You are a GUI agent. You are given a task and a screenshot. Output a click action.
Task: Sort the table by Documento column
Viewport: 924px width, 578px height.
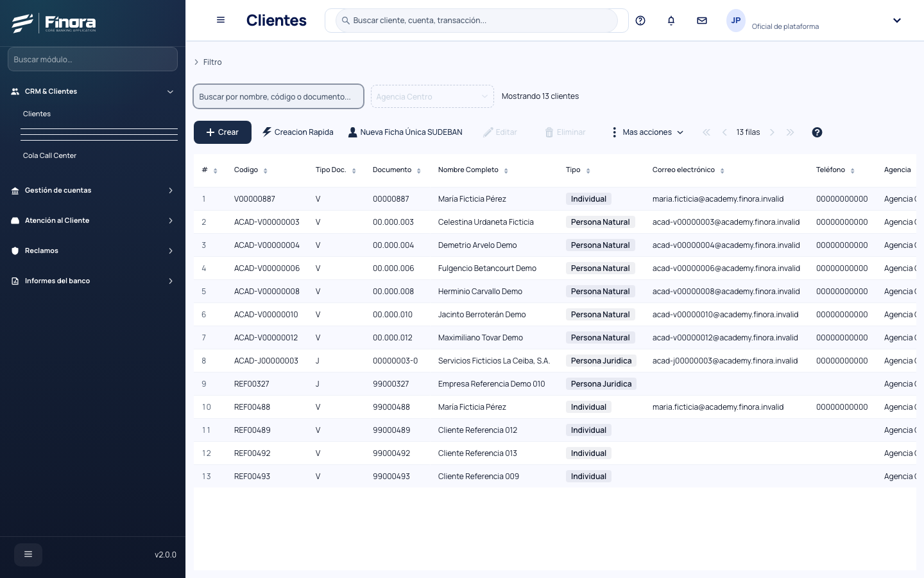[419, 171]
